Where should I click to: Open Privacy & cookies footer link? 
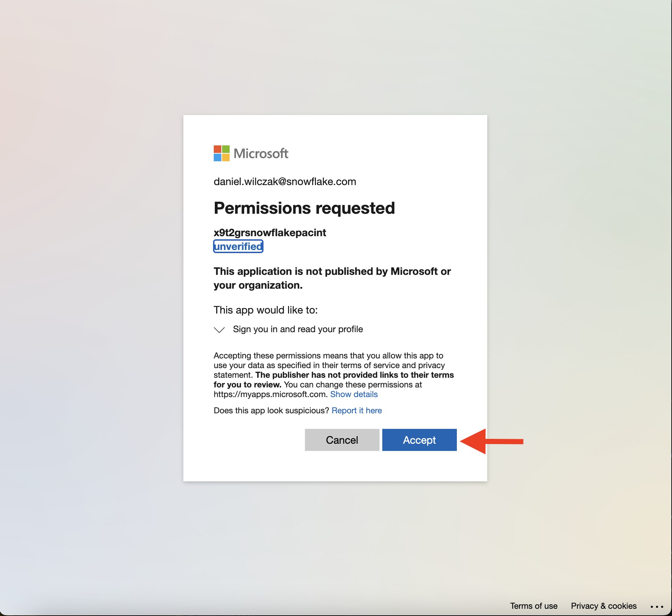[x=604, y=606]
